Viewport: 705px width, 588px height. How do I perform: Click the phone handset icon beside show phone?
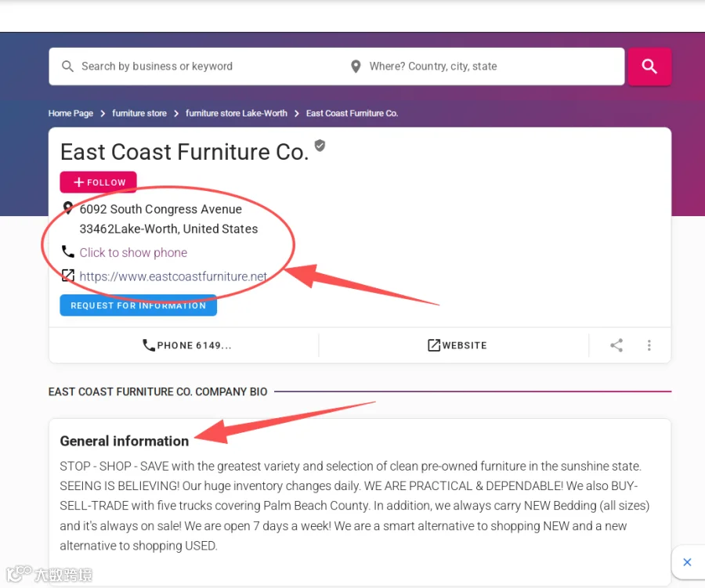(68, 252)
